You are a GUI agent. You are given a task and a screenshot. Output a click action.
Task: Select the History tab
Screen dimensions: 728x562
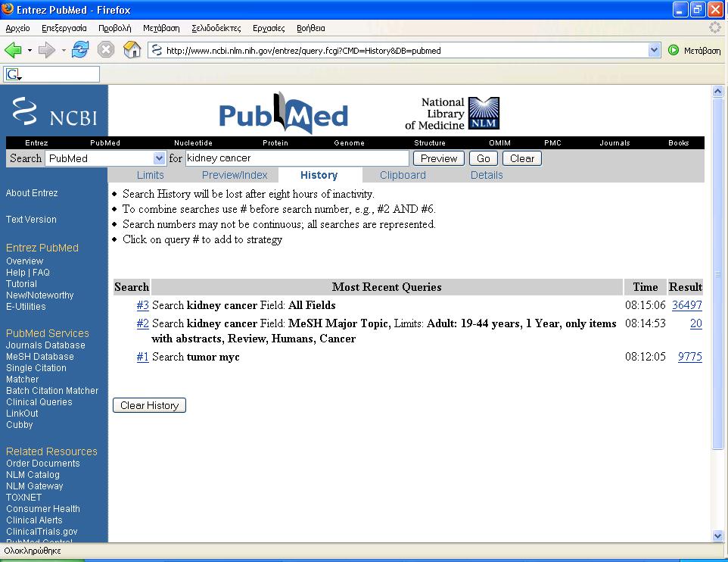coord(319,175)
